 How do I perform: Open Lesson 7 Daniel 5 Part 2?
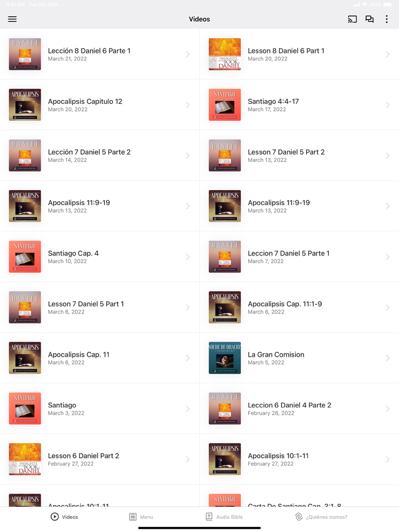[299, 156]
